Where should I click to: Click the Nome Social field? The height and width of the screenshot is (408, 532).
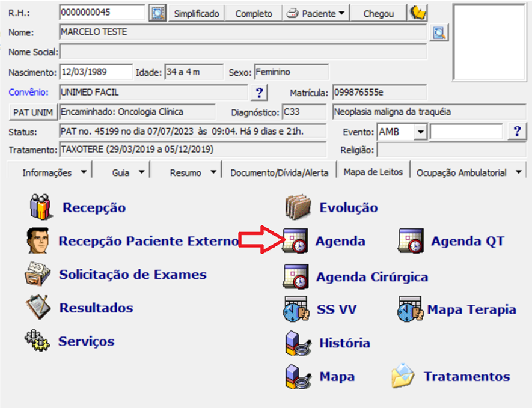pyautogui.click(x=243, y=52)
